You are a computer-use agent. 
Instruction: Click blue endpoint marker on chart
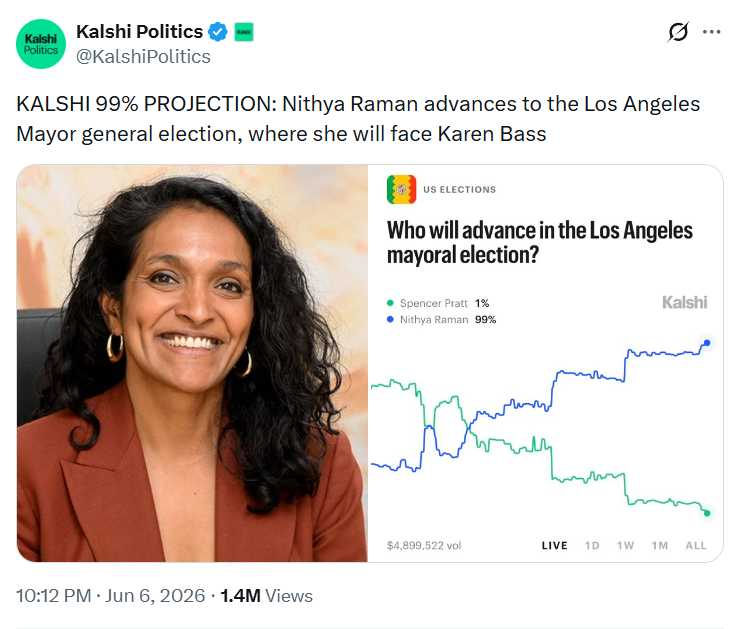(707, 343)
